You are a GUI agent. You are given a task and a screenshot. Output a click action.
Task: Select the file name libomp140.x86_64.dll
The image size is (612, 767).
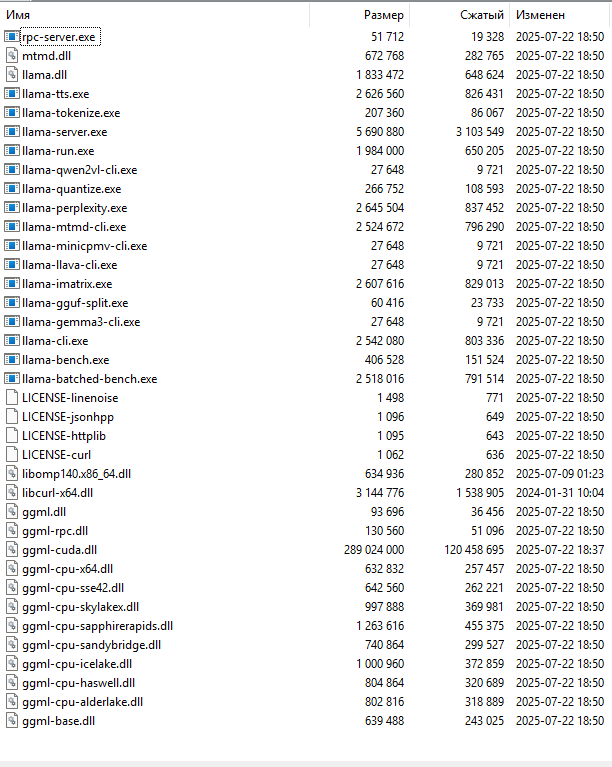(76, 474)
